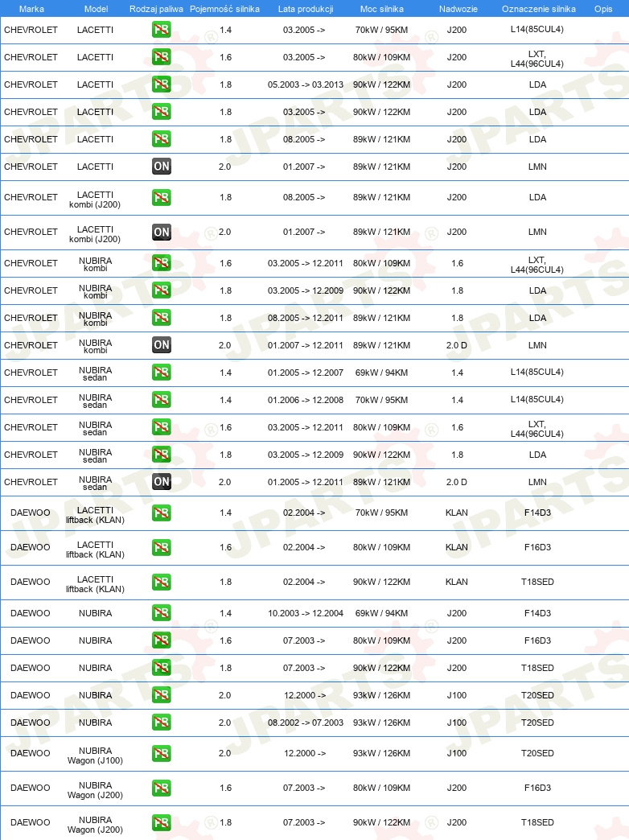This screenshot has width=629, height=840.
Task: Select petrol icon in Daewoo Nubira 1.6 F16D3 J200 row without Wagon
Action: (161, 640)
